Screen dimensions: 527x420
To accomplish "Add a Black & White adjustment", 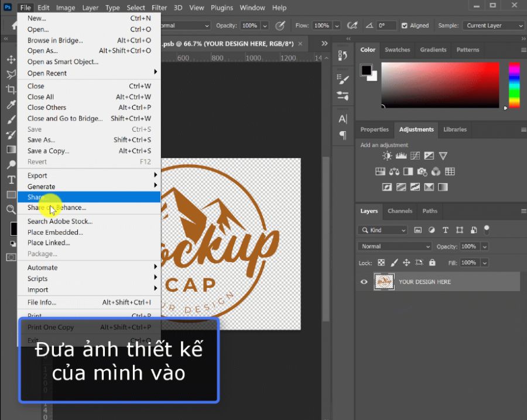I will tap(408, 171).
